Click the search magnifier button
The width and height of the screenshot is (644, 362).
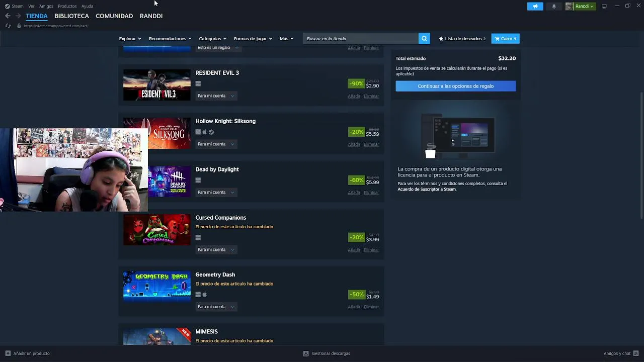pos(424,39)
